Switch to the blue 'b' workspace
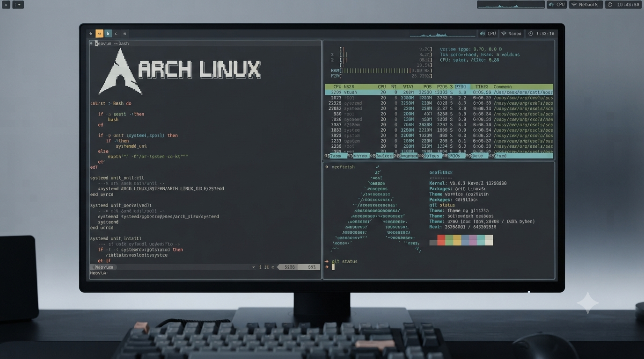The height and width of the screenshot is (359, 644). 108,34
